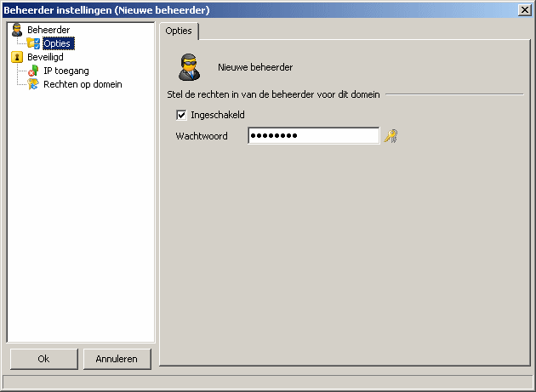Viewport: 536px width, 392px height.
Task: Switch to the Opties tab
Action: [x=179, y=31]
